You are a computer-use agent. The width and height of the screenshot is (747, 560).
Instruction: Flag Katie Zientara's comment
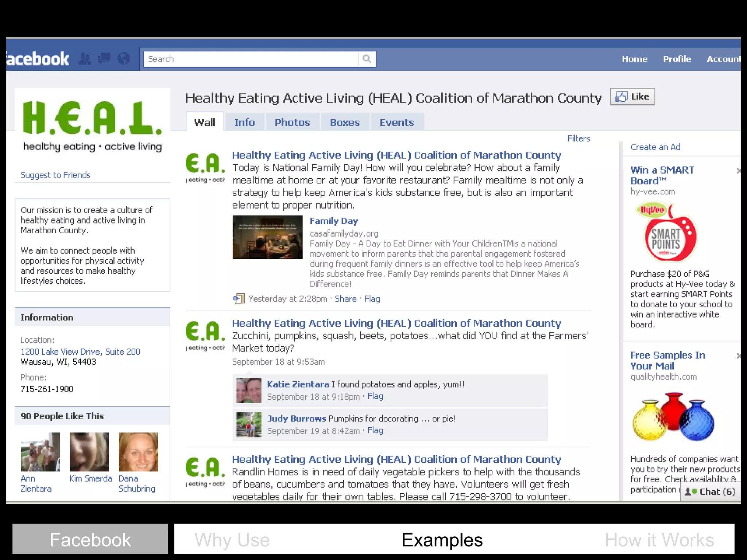coord(375,396)
